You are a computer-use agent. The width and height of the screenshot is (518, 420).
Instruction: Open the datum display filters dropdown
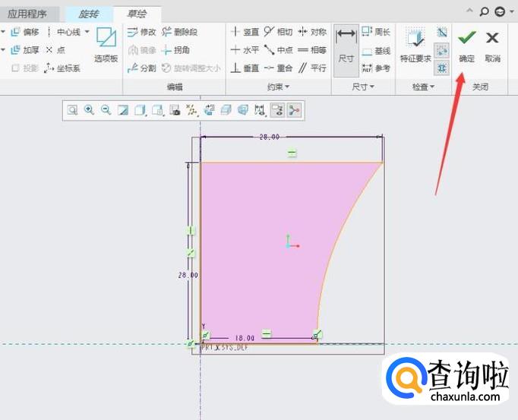(x=191, y=110)
